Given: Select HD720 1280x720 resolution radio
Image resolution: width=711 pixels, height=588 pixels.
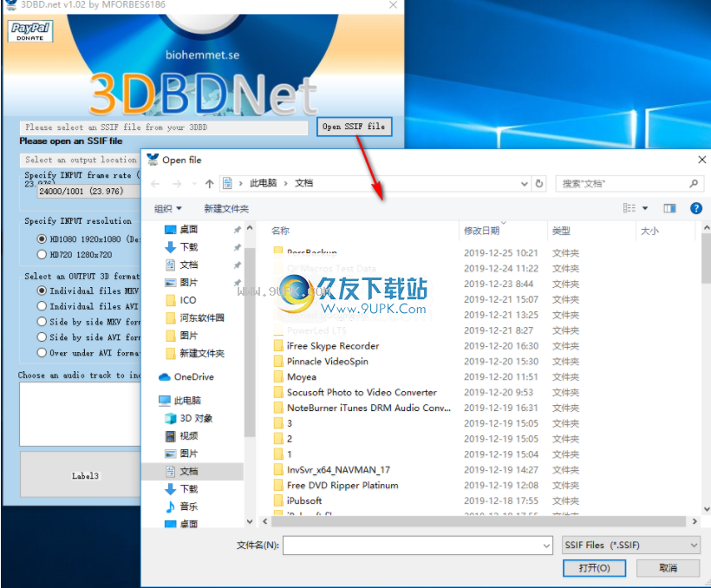Looking at the screenshot, I should click(x=42, y=254).
